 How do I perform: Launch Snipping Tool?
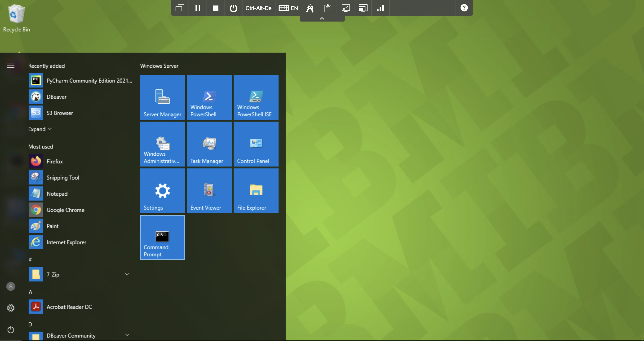click(80, 177)
